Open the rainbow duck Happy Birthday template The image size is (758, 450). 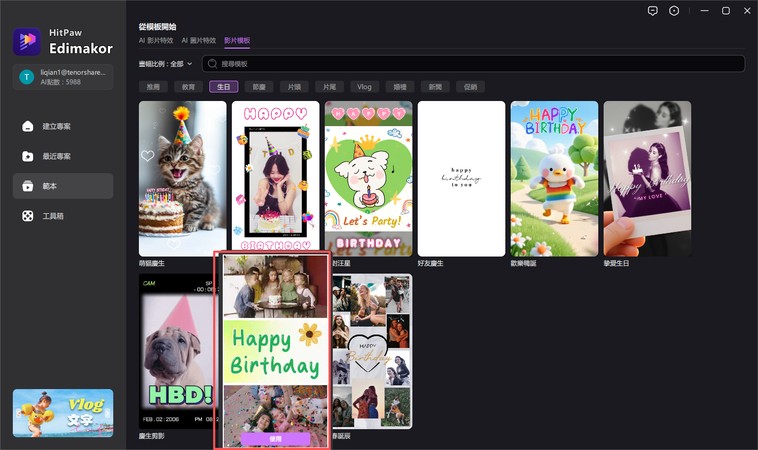click(x=554, y=178)
